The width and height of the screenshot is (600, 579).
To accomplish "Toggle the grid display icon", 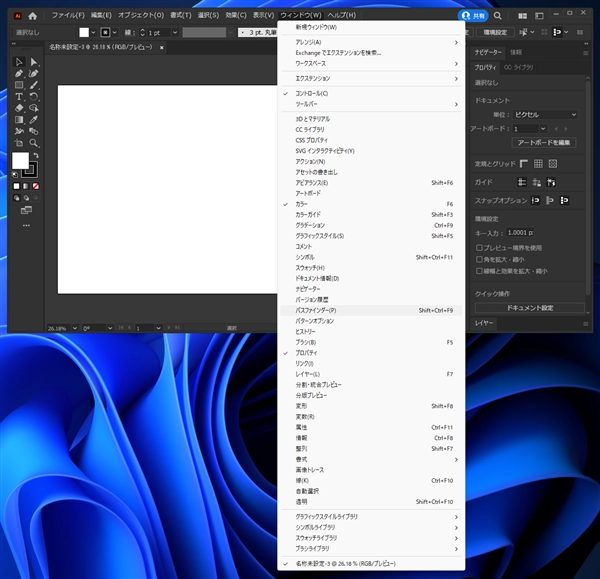I will tap(538, 164).
